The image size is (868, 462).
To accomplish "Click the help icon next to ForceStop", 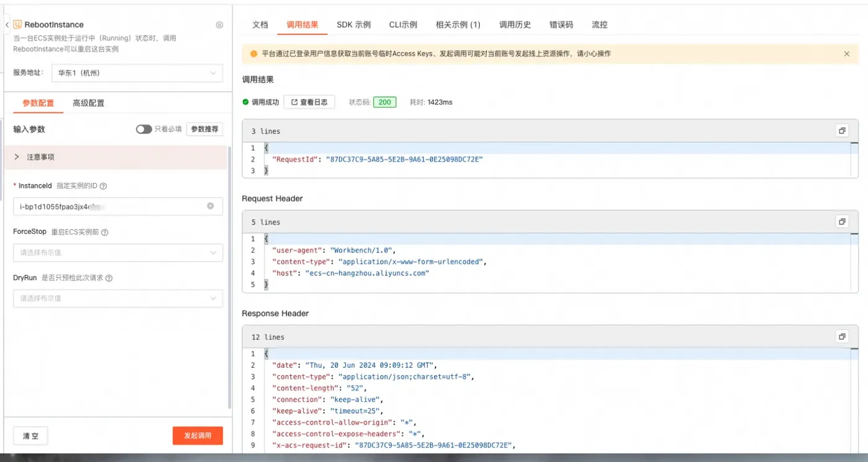I will (105, 232).
